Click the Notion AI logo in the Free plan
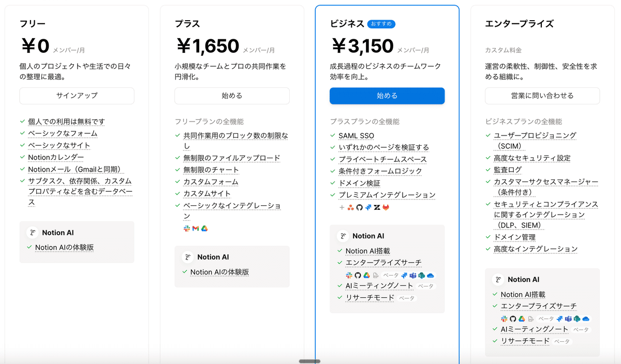 pos(33,233)
